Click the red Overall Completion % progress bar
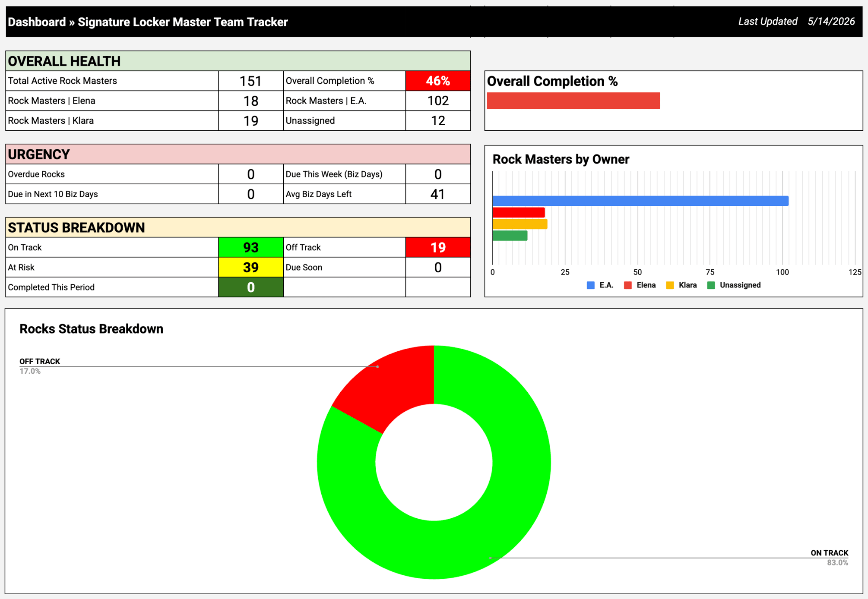868x599 pixels. coord(573,101)
